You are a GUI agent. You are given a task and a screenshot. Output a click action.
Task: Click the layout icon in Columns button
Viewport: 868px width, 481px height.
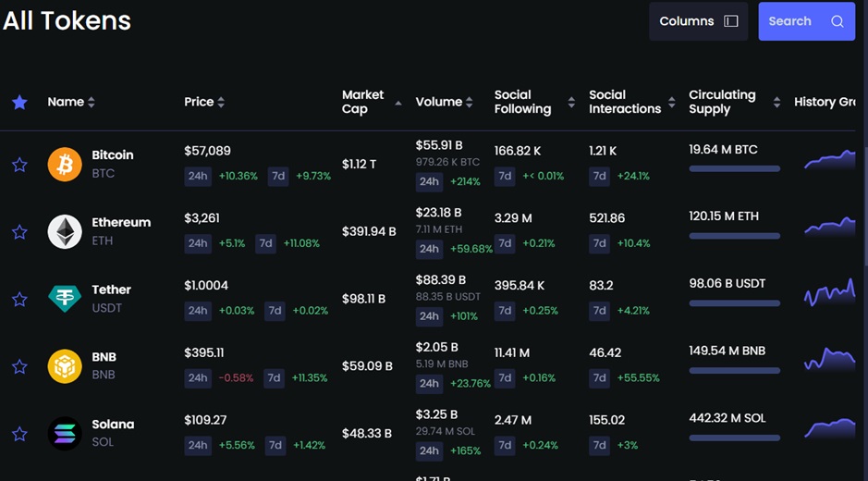[731, 21]
